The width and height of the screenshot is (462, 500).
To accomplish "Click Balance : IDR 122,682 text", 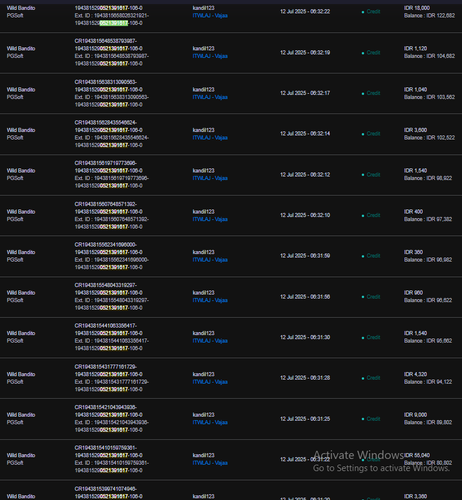I will click(429, 16).
